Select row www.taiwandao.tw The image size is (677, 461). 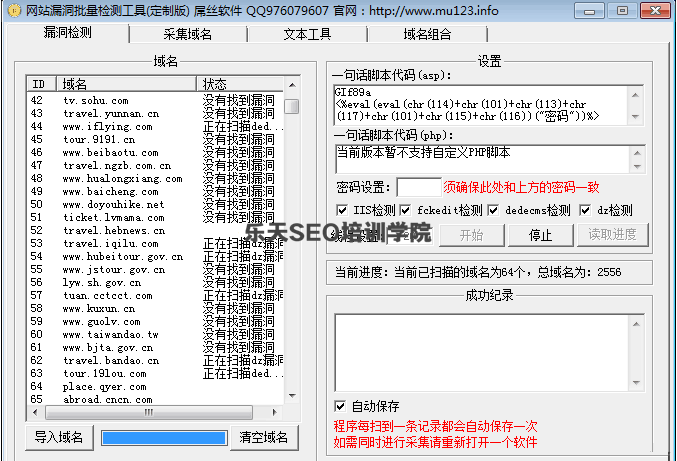pos(155,335)
